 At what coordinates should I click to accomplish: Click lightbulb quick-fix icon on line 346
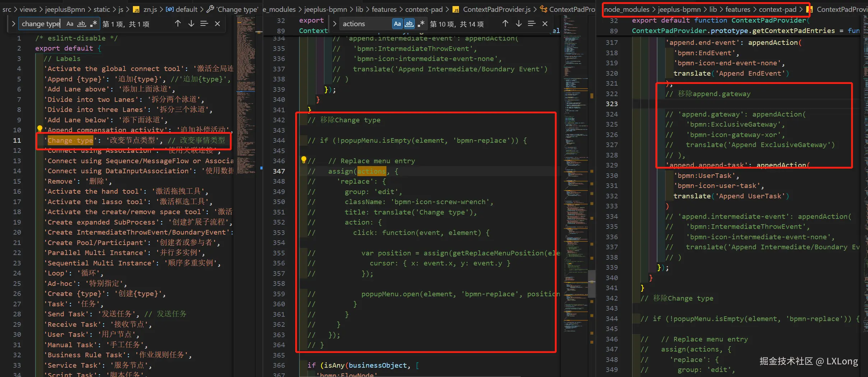click(x=303, y=160)
